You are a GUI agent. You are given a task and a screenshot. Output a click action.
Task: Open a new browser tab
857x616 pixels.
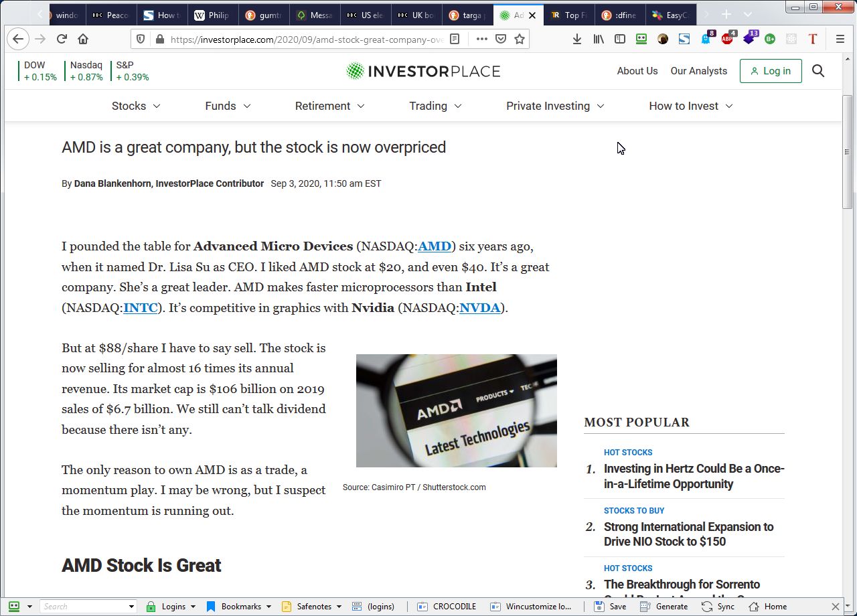(726, 14)
